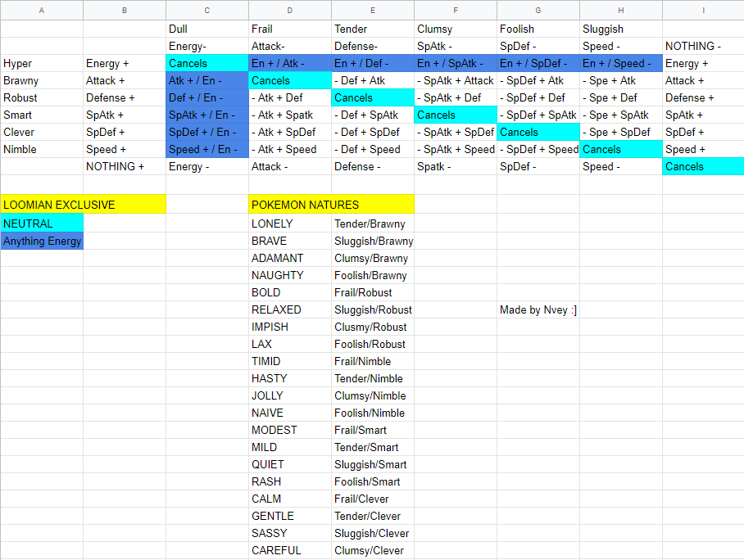The height and width of the screenshot is (560, 744).
Task: Select the Hyper row label cell
Action: (42, 63)
